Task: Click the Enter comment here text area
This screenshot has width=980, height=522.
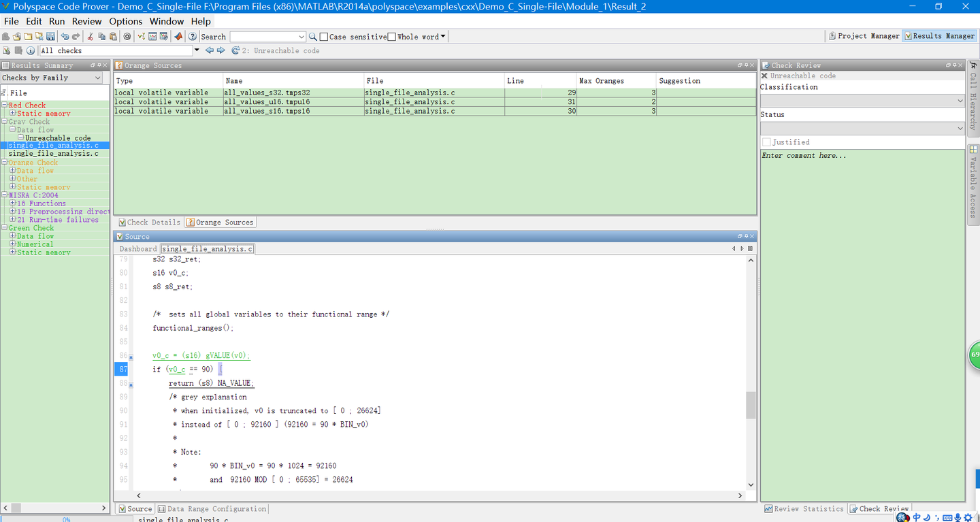Action: pos(862,325)
